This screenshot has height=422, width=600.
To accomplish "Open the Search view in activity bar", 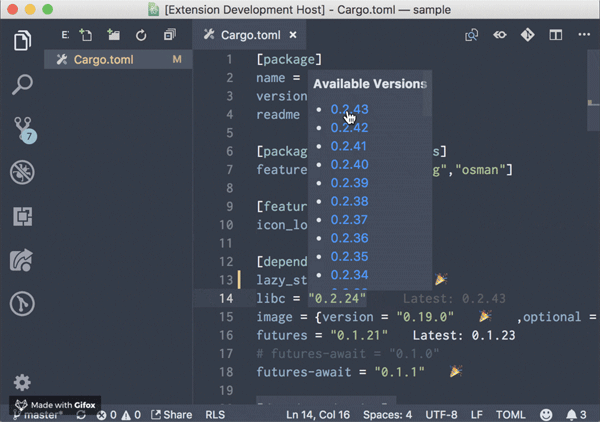I will [x=22, y=84].
